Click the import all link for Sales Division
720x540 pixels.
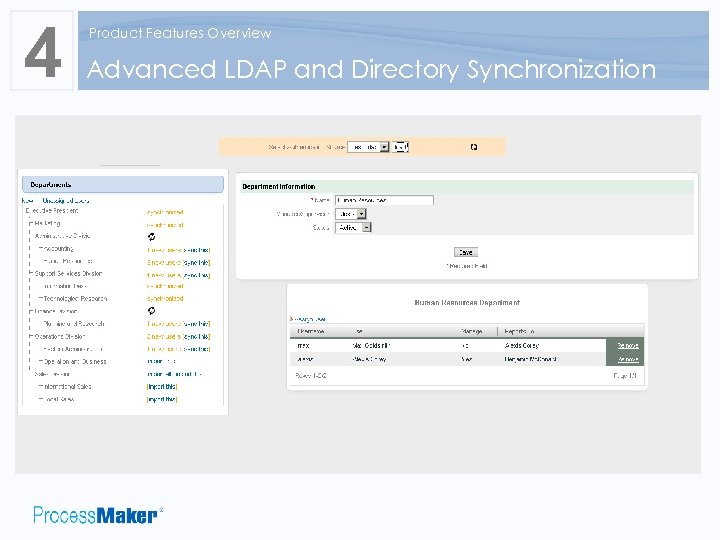point(174,374)
